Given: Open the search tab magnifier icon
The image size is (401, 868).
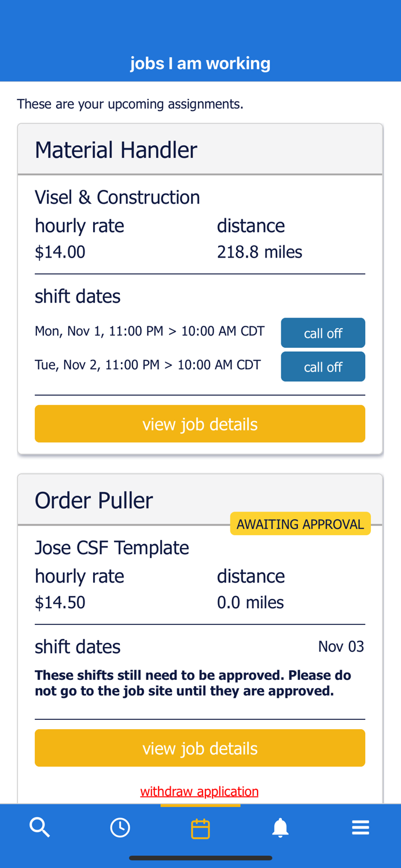Looking at the screenshot, I should tap(39, 827).
